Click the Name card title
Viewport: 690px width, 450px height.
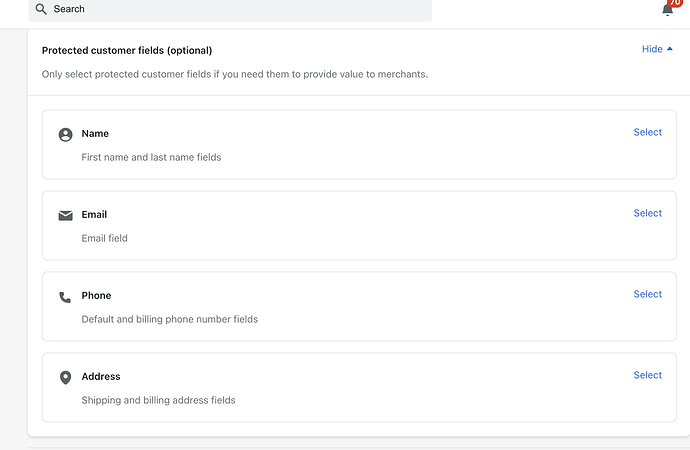[x=95, y=134]
